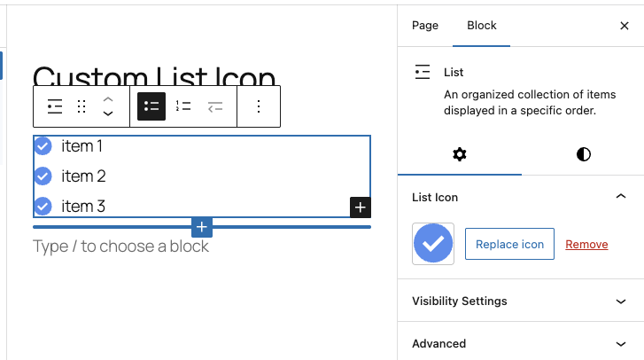This screenshot has width=644, height=360.
Task: Move block down with the down arrow
Action: tap(108, 113)
